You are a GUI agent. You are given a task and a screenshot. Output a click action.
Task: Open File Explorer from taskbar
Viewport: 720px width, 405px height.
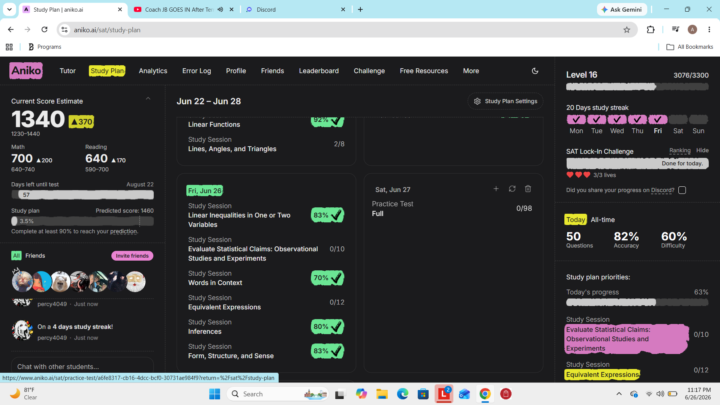click(x=382, y=394)
